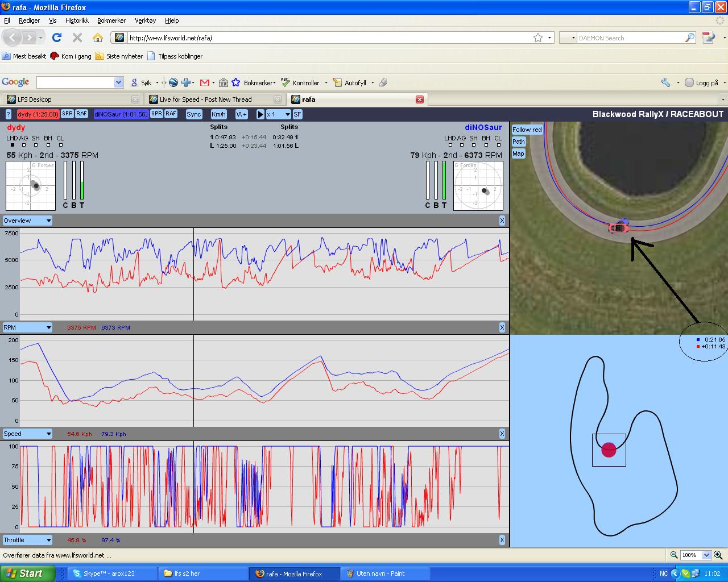Open the Historikk menu
Viewport: 728px width, 582px height.
pyautogui.click(x=77, y=20)
